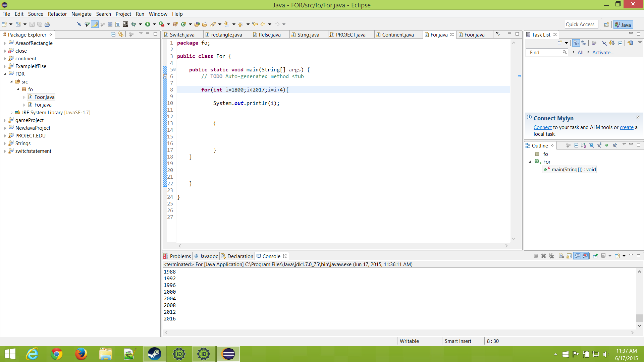
Task: Collapse all in Package Explorer
Action: (x=113, y=34)
